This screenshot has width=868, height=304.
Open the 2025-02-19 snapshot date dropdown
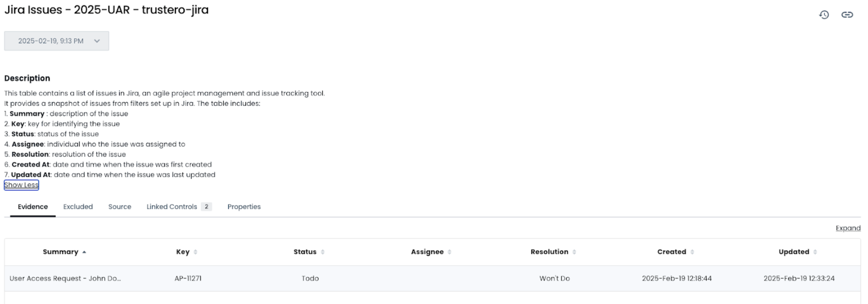[57, 41]
